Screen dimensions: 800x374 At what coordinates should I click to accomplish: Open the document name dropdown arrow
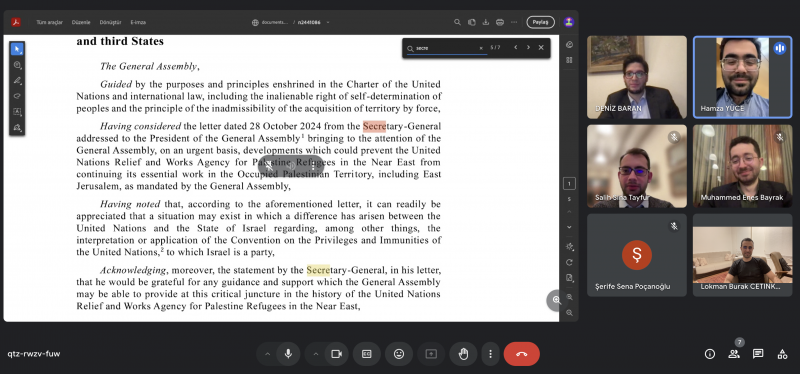coord(328,22)
